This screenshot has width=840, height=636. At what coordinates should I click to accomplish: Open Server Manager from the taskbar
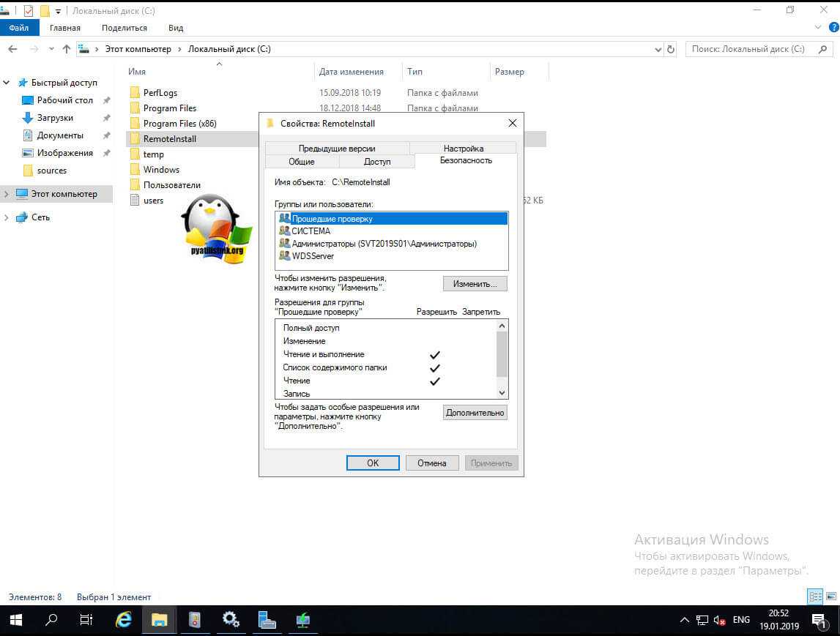(266, 620)
